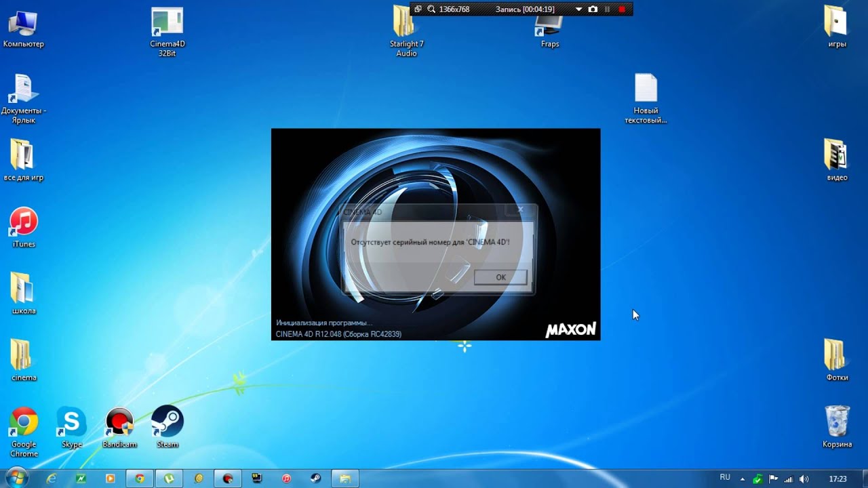Image resolution: width=868 pixels, height=488 pixels.
Task: Show hidden tray icons arrow
Action: coord(743,479)
